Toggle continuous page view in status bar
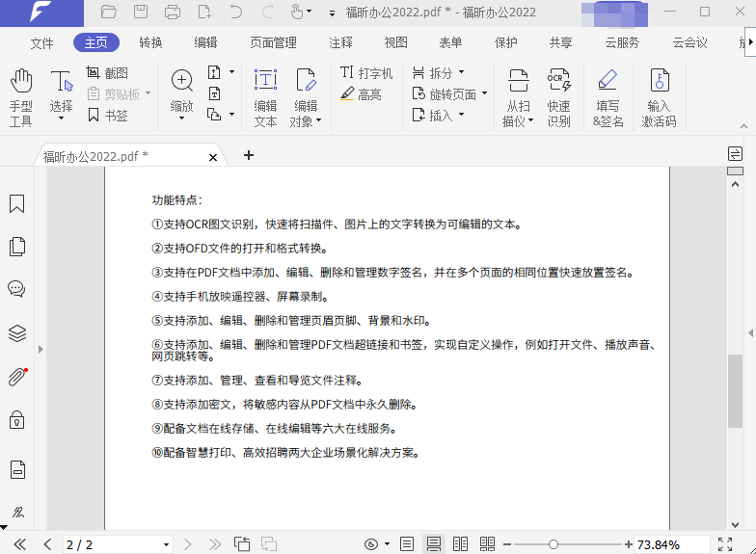This screenshot has width=756, height=554. pyautogui.click(x=434, y=544)
